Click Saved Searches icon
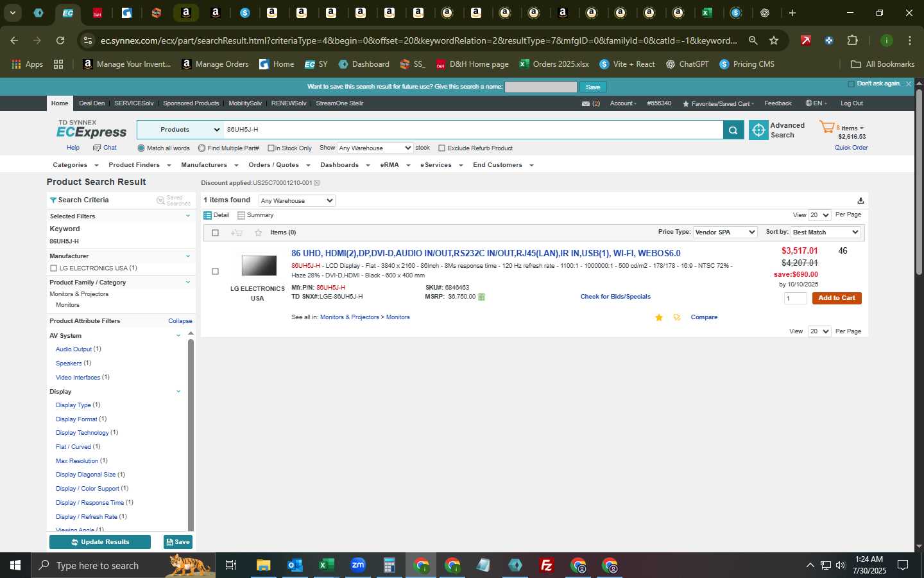The height and width of the screenshot is (578, 924). click(161, 200)
